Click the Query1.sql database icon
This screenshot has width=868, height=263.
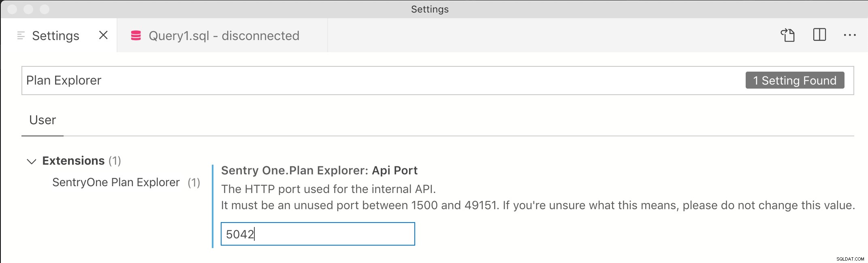pos(136,36)
